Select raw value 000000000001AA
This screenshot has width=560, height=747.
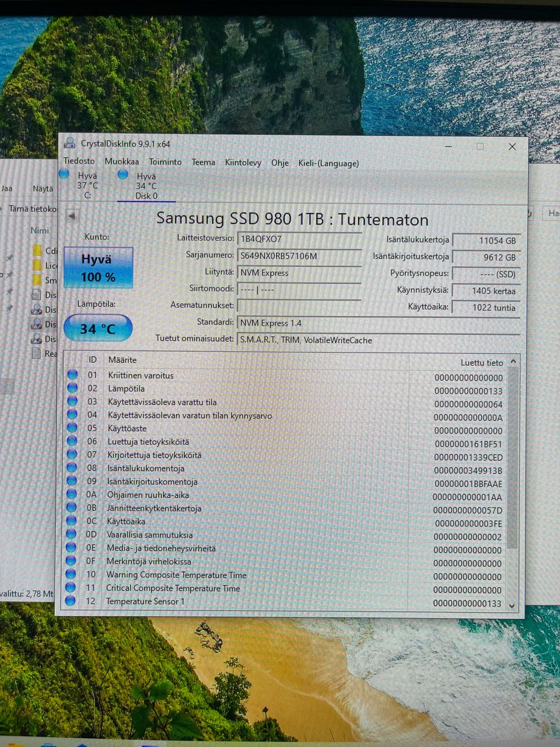(x=467, y=497)
